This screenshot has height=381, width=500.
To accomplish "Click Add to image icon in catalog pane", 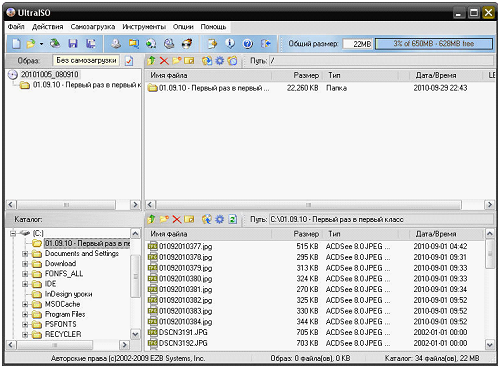I will coord(207,219).
